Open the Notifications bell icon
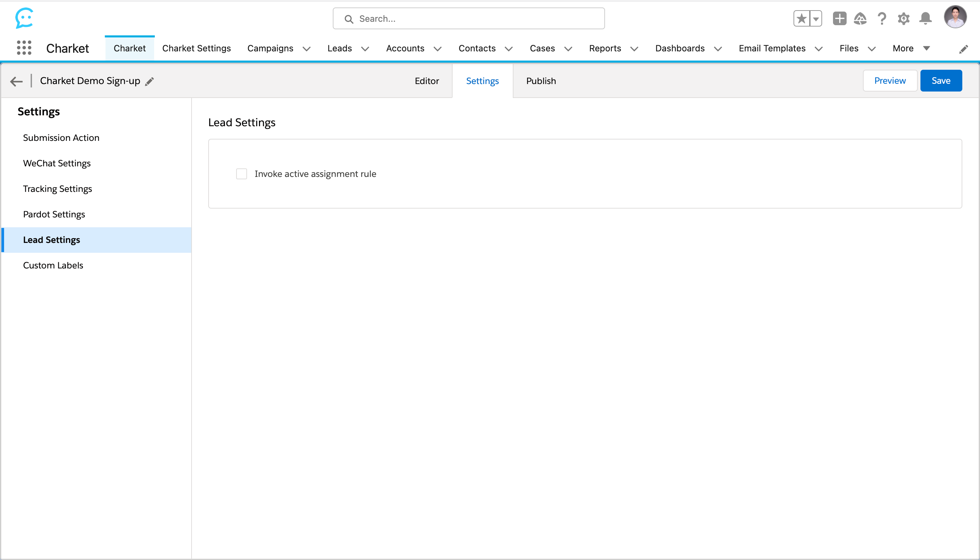This screenshot has width=980, height=560. pos(925,18)
